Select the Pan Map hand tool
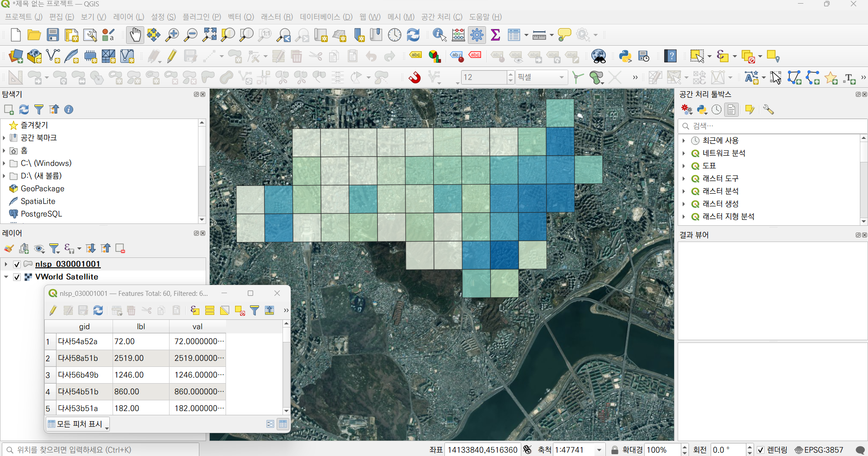 [x=135, y=35]
